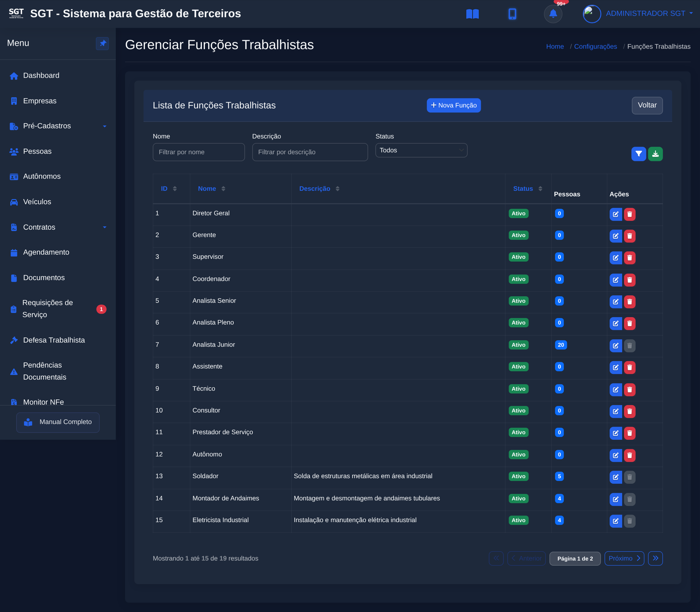Pin the sidebar menu
The height and width of the screenshot is (612, 700).
click(x=102, y=43)
